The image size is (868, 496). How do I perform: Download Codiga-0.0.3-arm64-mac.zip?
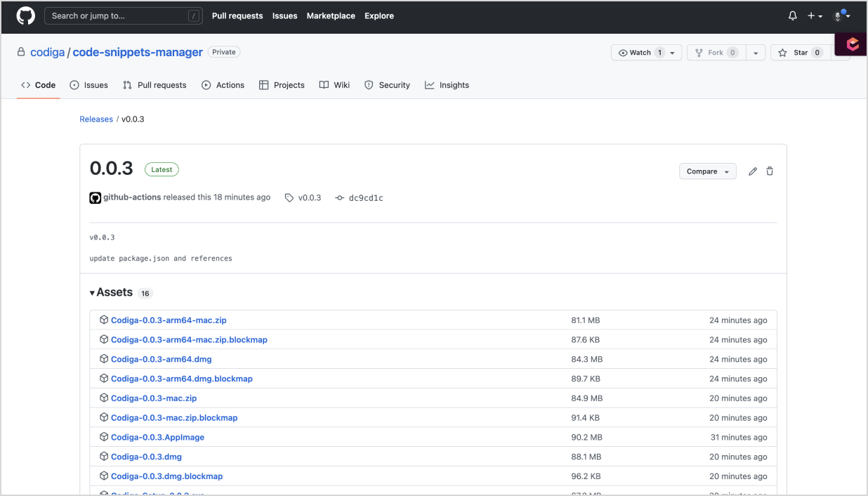pos(169,320)
